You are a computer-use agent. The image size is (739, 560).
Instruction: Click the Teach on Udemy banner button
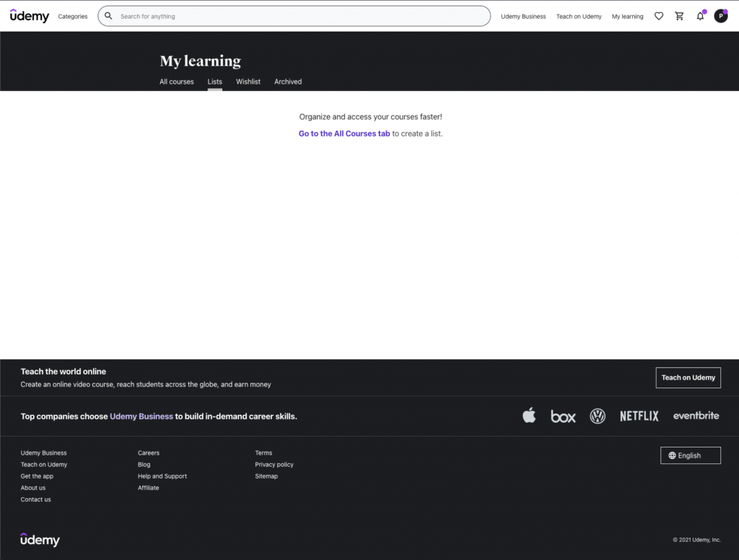pyautogui.click(x=688, y=377)
